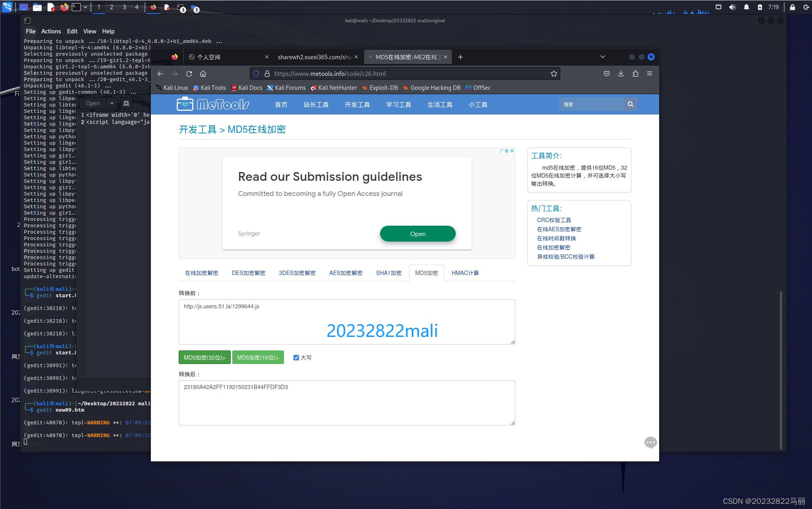
Task: Launch Firefox from the panel launcher
Action: click(64, 7)
